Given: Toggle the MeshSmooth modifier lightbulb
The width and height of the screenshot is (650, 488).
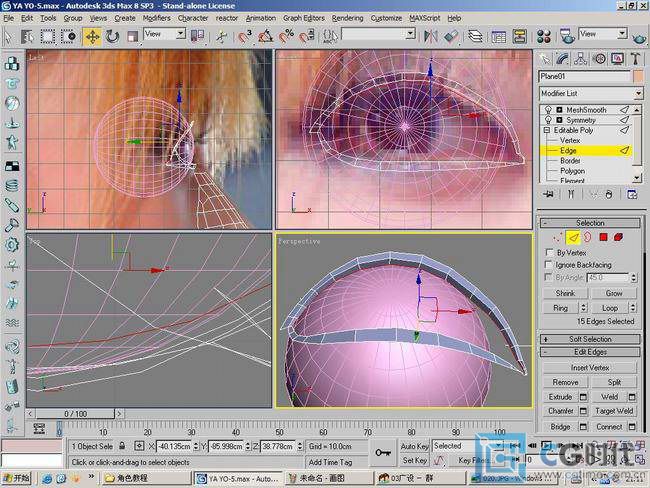Looking at the screenshot, I should pos(548,109).
